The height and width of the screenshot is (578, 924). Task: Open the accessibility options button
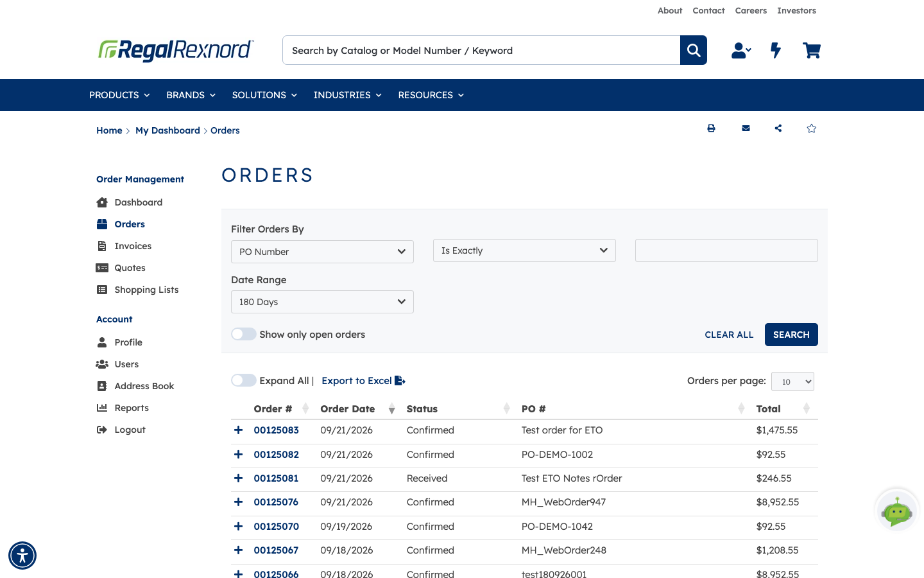point(22,556)
